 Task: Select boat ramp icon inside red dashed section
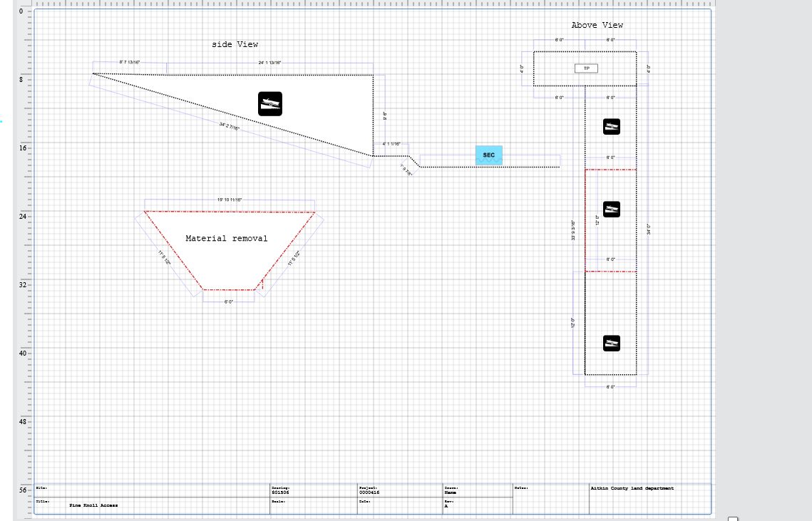pos(611,210)
